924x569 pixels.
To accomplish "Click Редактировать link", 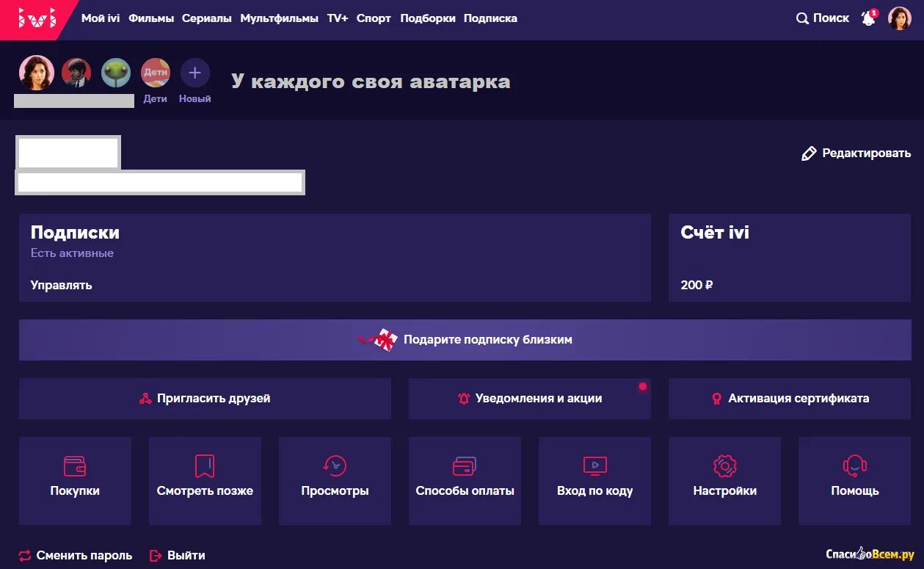I will pyautogui.click(x=867, y=153).
